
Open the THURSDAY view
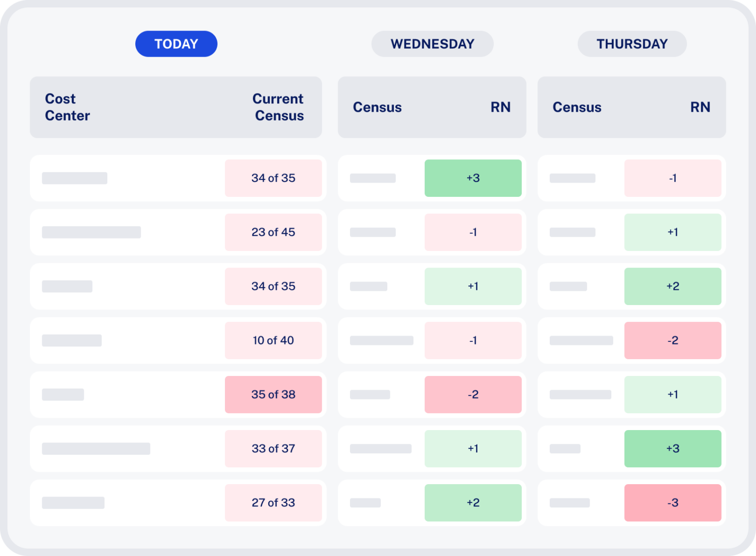point(631,43)
